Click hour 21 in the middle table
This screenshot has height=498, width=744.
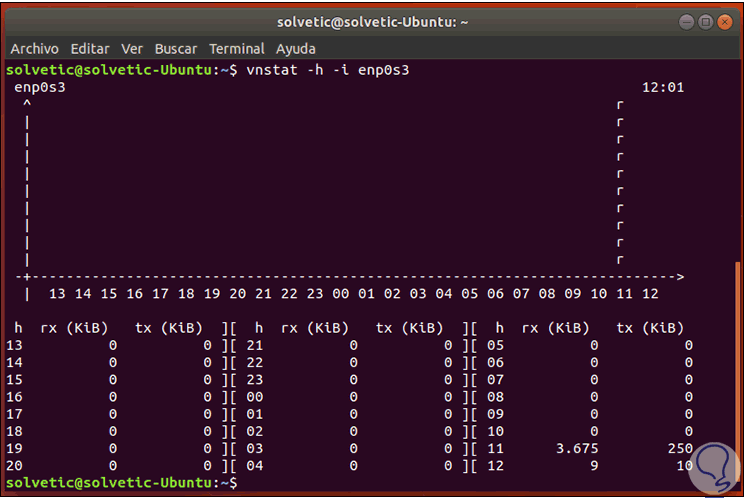click(x=255, y=345)
